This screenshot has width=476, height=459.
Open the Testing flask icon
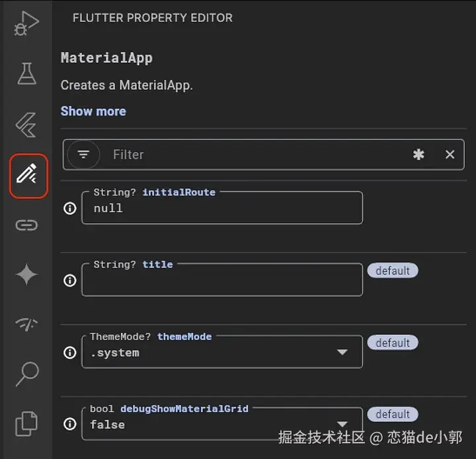coord(26,73)
